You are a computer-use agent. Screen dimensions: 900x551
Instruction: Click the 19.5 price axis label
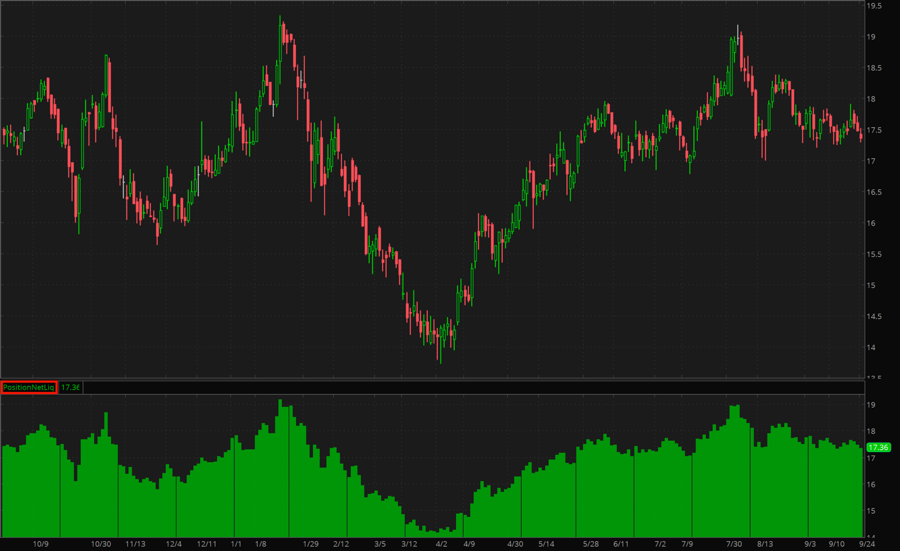873,6
